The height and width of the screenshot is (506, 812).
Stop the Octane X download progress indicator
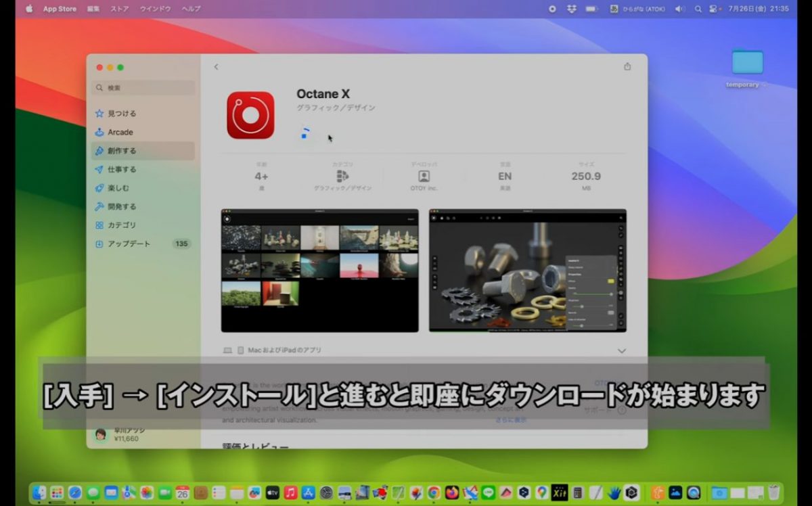pos(305,133)
